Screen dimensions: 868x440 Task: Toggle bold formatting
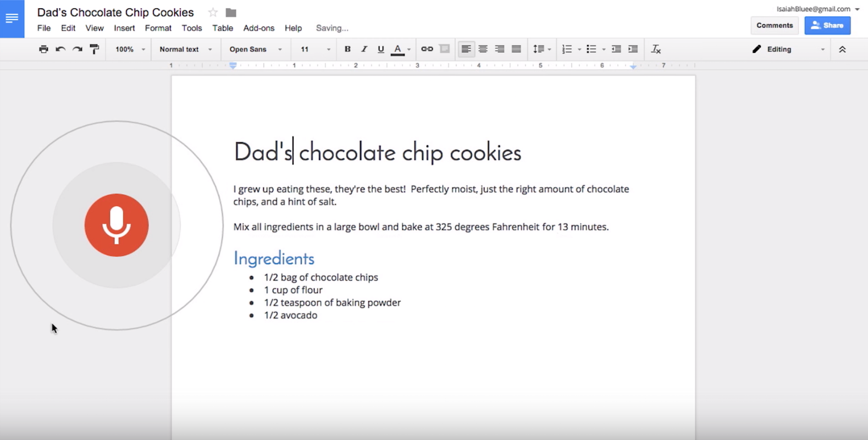pos(347,50)
